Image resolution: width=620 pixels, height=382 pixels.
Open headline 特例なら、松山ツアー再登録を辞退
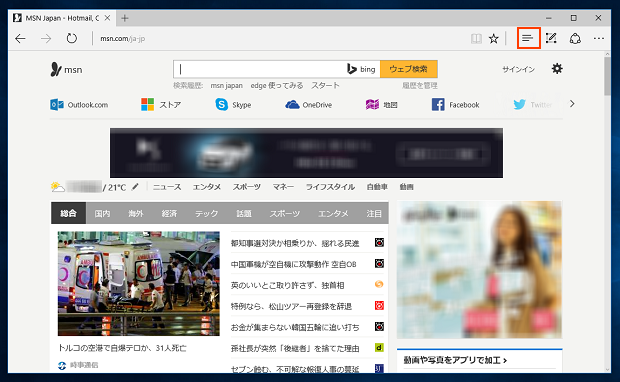point(291,306)
